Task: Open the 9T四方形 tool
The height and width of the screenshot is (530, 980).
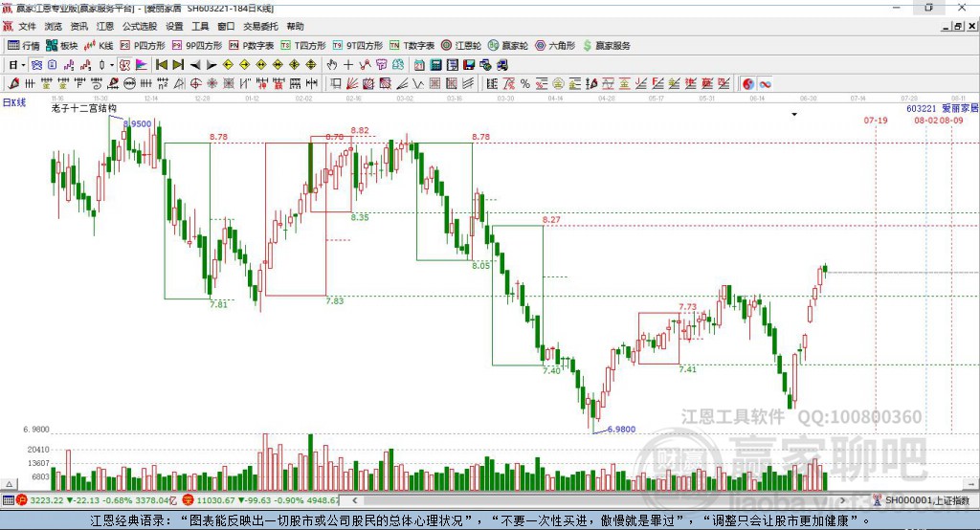Action: [x=358, y=46]
